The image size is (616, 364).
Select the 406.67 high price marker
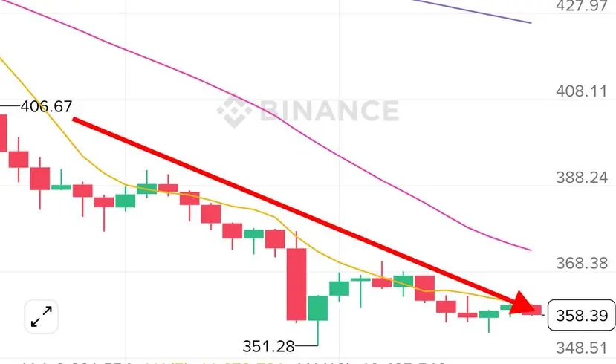pos(46,106)
